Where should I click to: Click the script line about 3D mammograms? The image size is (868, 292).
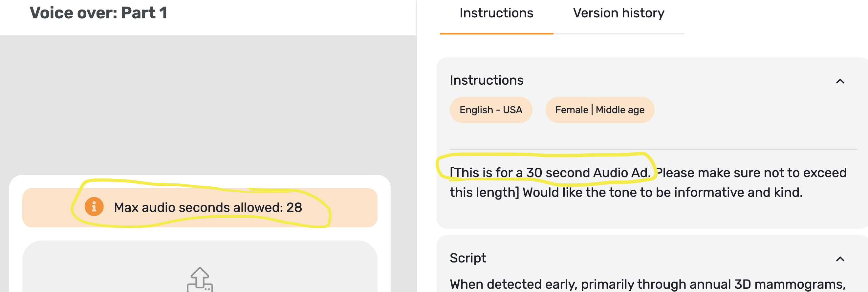(647, 284)
